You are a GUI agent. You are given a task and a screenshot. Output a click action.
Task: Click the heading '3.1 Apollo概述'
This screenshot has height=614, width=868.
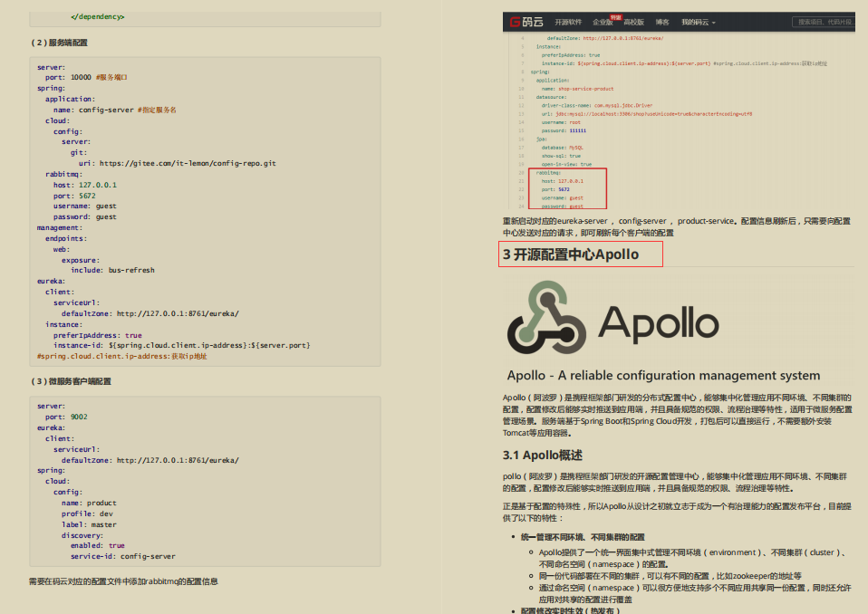[x=543, y=456]
